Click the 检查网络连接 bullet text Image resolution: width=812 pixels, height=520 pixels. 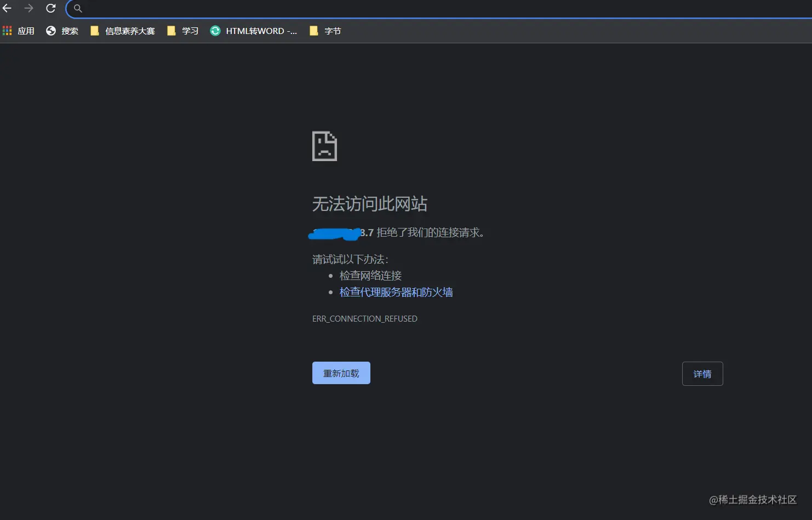[370, 276]
